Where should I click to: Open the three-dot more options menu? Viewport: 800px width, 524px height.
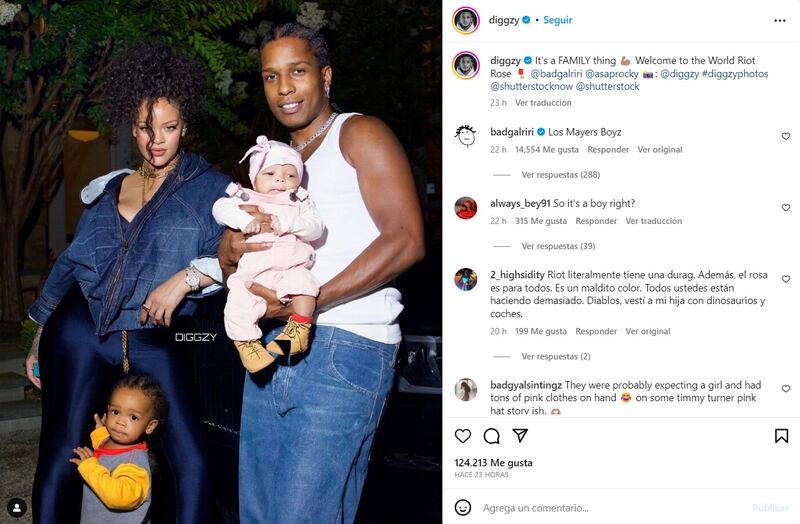[x=780, y=20]
